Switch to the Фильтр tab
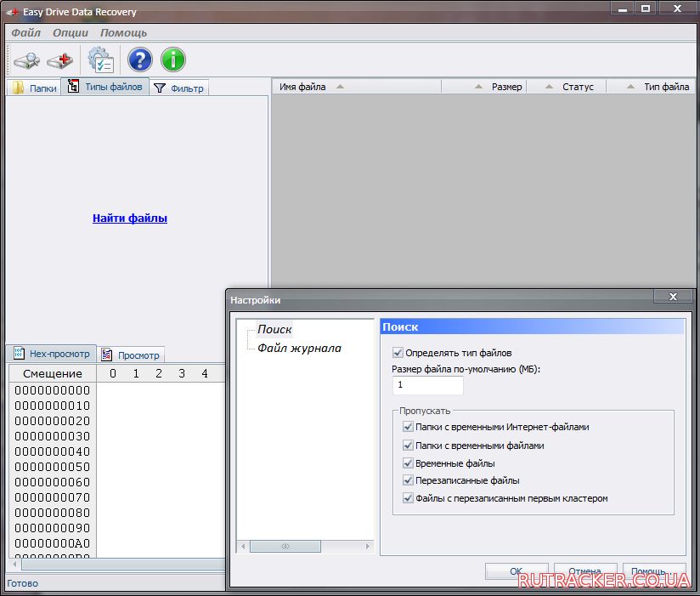Screen dimensions: 700x596 click(178, 88)
